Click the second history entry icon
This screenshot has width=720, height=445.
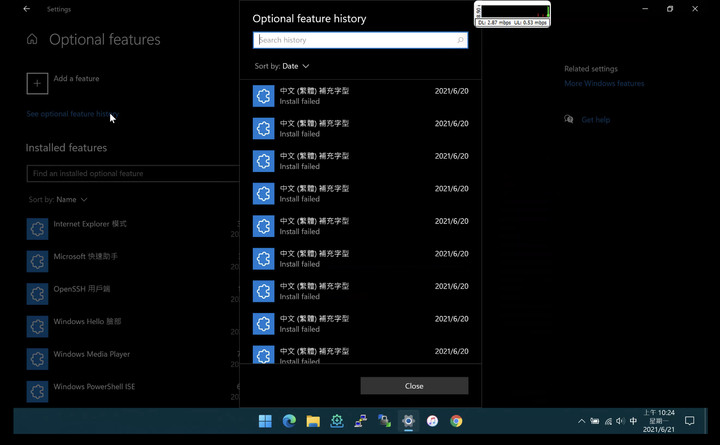point(264,129)
